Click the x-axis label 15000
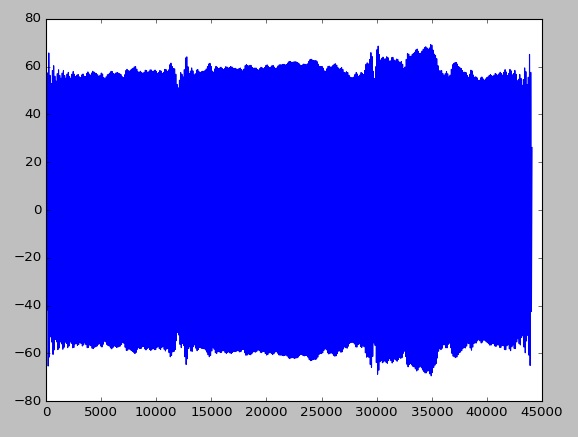The height and width of the screenshot is (437, 578). [x=211, y=412]
